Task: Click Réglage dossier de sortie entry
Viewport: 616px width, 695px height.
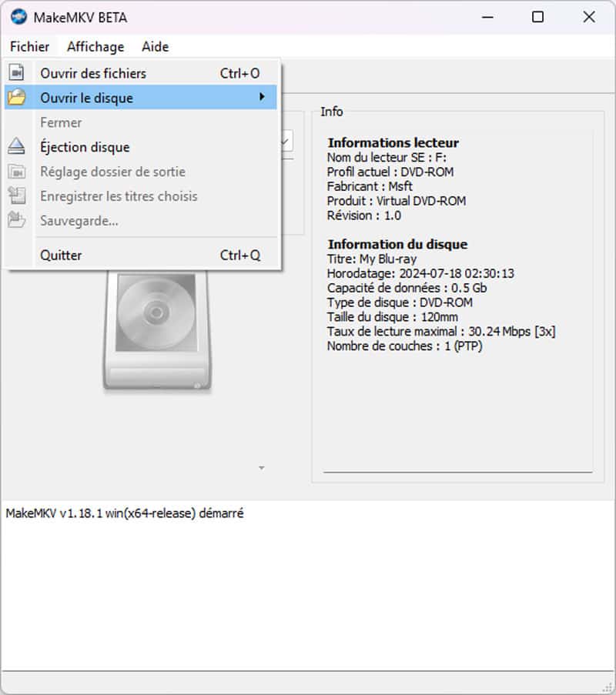Action: (141, 172)
